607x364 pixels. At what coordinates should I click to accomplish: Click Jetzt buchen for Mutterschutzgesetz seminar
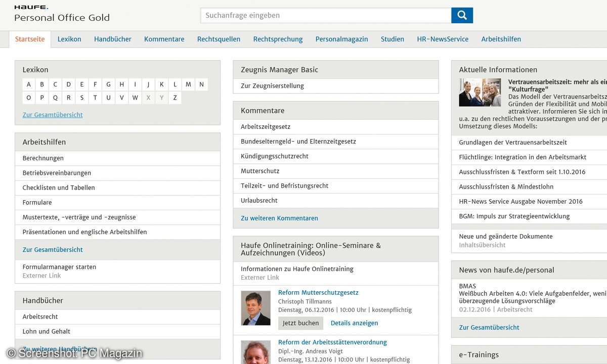[301, 323]
